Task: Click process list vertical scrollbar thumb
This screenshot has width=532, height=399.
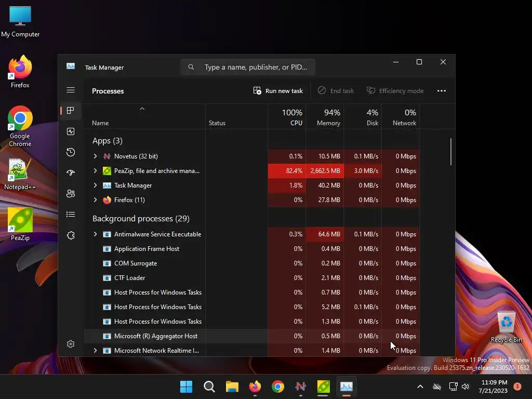Action: [x=451, y=151]
